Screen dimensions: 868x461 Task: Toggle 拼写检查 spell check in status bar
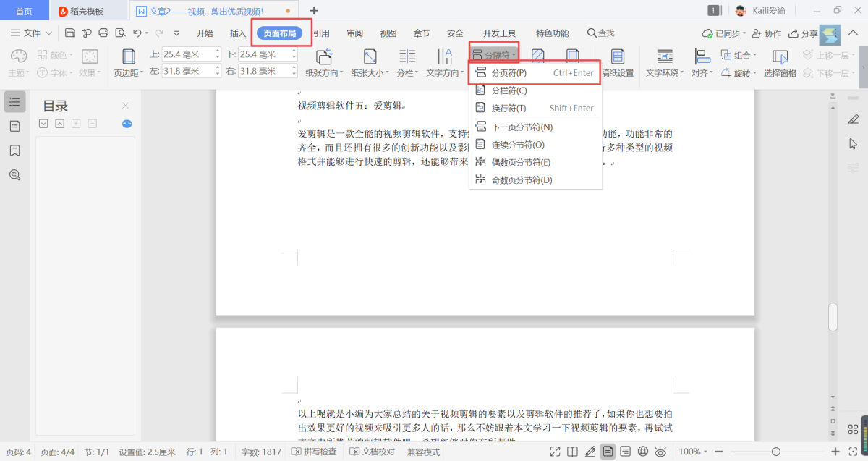[x=314, y=452]
